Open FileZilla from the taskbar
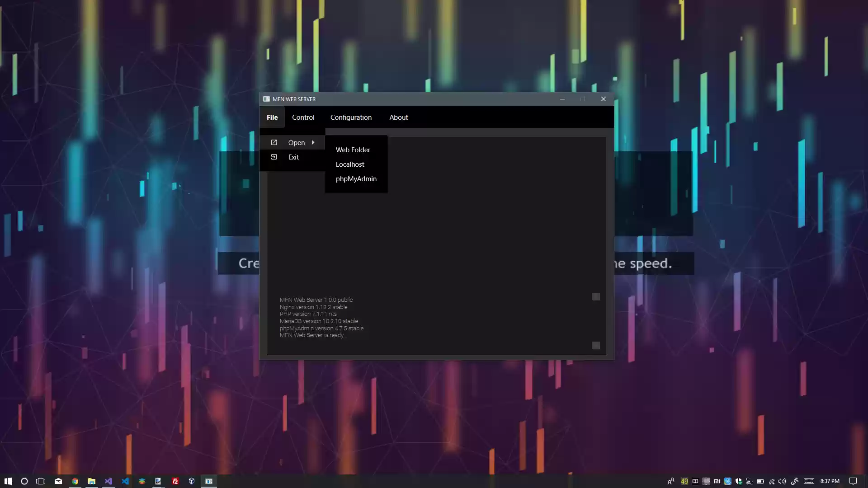 175,481
